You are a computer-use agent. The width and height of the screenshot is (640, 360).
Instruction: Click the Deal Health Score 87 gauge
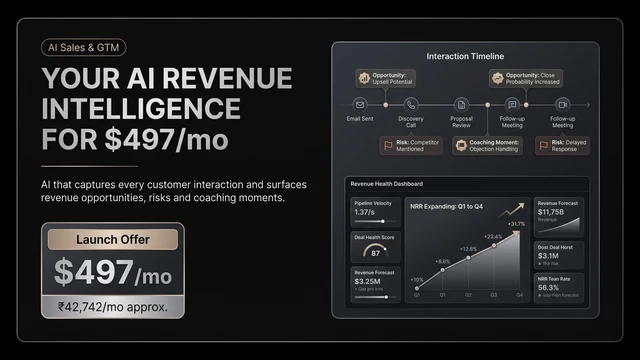pos(375,251)
